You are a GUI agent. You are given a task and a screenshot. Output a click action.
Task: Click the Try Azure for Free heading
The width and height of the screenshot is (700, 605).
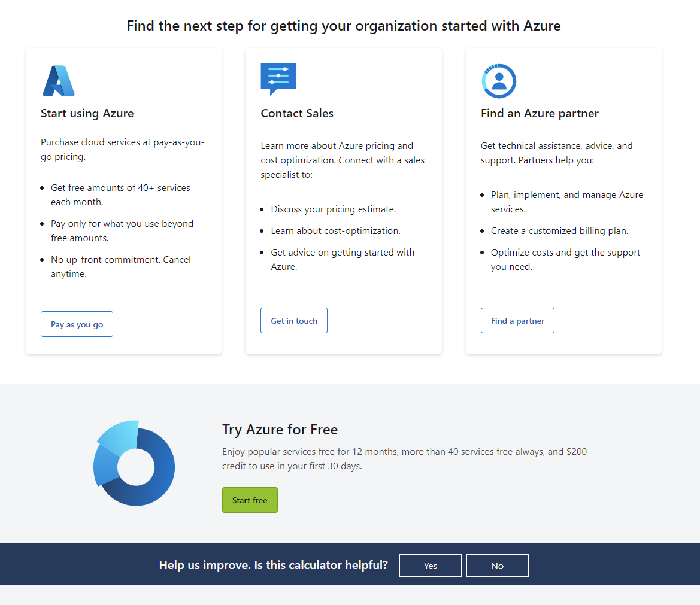click(280, 430)
